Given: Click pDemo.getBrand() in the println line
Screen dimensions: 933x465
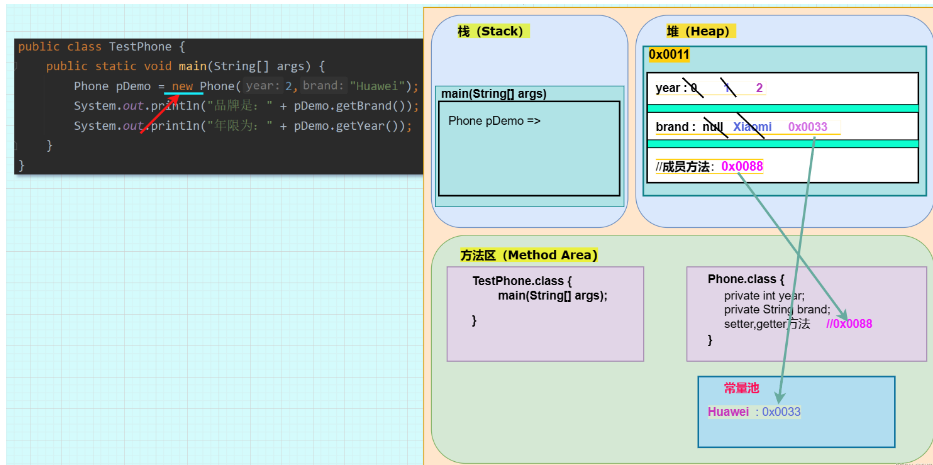Looking at the screenshot, I should tap(349, 107).
